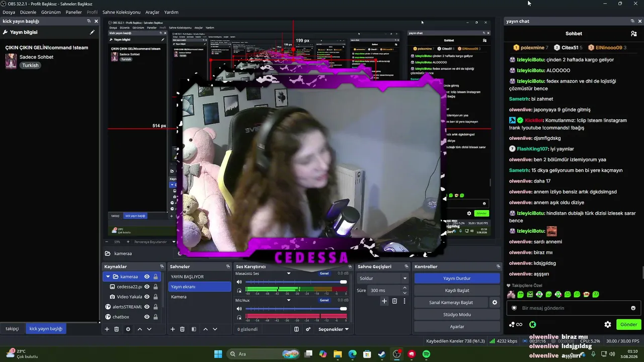
Task: Open Mic/Aux options dropdown arrow
Action: pyautogui.click(x=289, y=300)
